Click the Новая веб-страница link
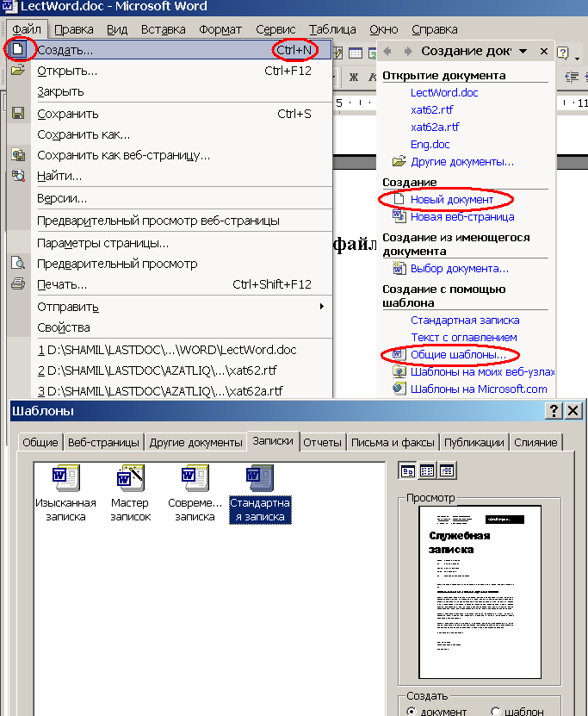 [462, 216]
